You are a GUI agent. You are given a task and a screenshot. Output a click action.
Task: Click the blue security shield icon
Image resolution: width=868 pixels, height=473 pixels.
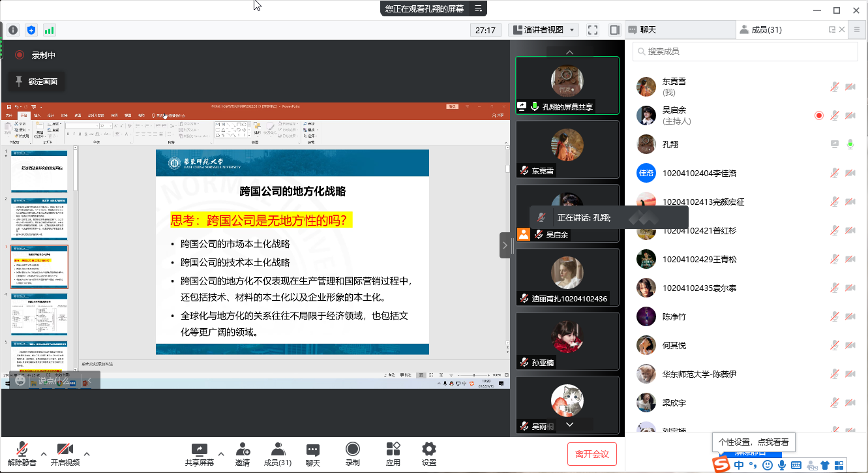(x=31, y=30)
